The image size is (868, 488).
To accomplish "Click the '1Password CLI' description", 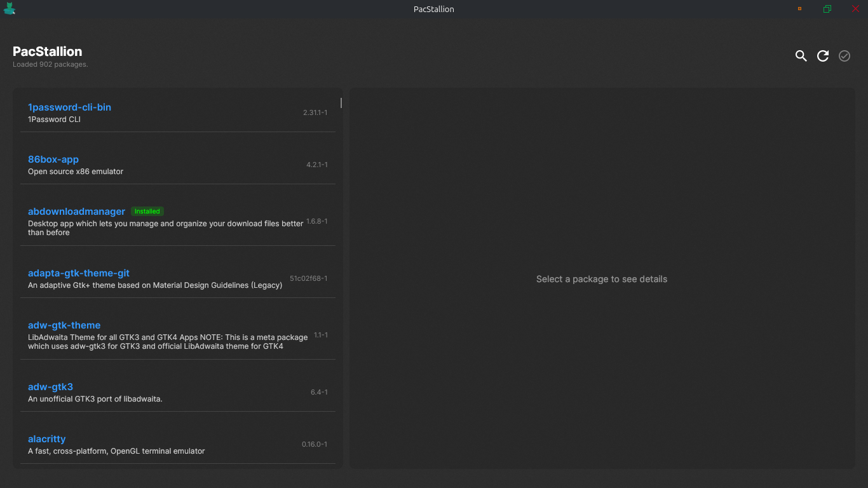I will coord(54,119).
